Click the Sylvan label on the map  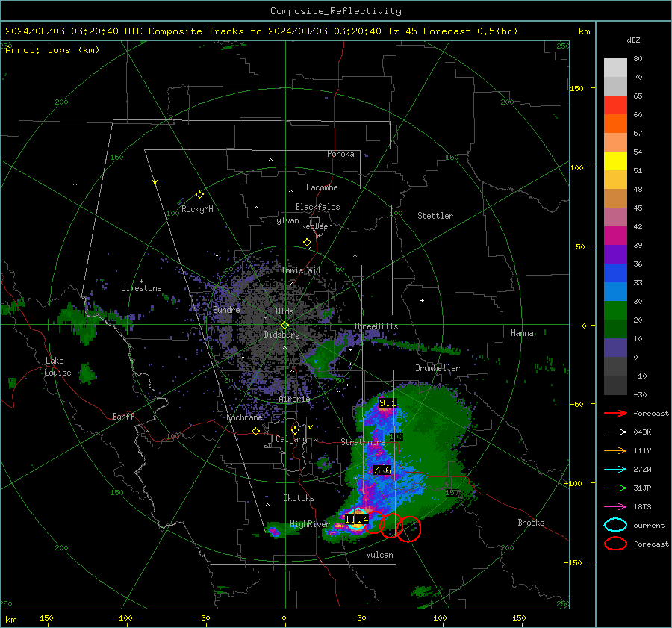285,220
